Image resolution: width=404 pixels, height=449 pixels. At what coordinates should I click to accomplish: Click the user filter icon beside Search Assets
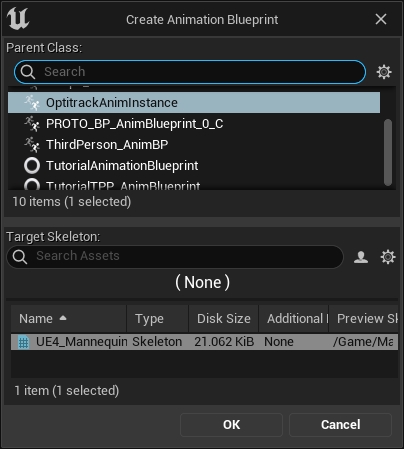click(361, 257)
